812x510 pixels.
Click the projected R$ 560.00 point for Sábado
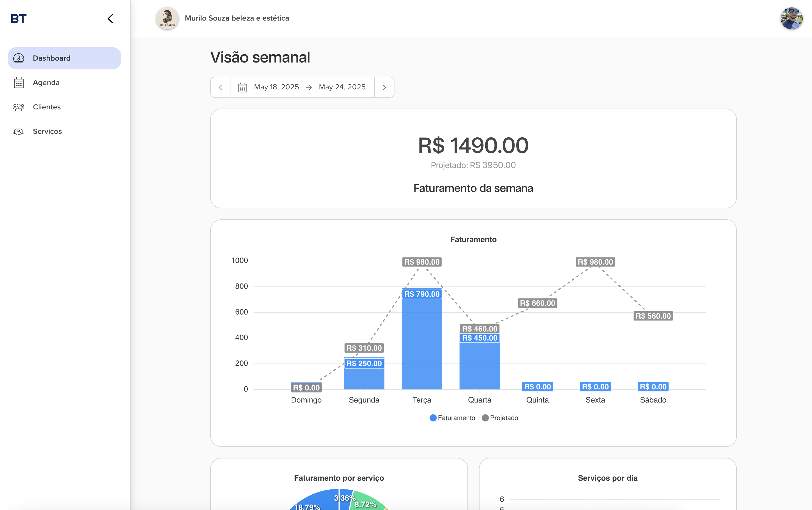653,316
